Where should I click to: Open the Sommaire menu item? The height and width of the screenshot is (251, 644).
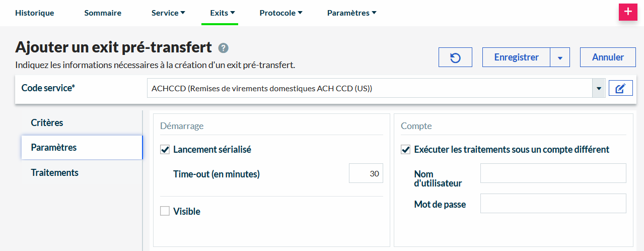103,13
